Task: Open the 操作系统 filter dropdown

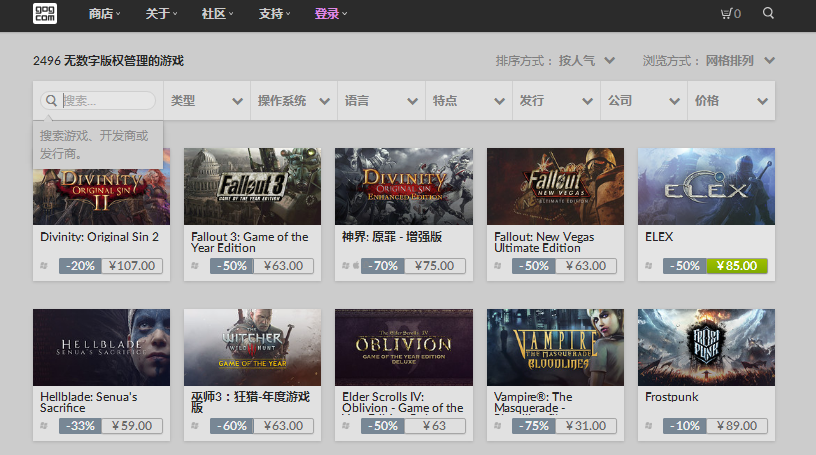Action: click(293, 101)
